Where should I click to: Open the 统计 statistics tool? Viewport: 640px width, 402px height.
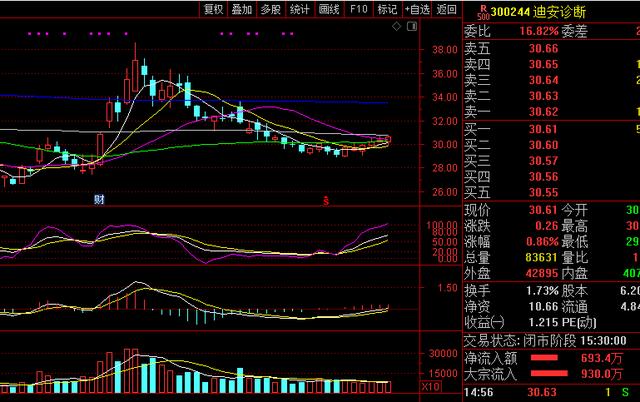click(300, 9)
